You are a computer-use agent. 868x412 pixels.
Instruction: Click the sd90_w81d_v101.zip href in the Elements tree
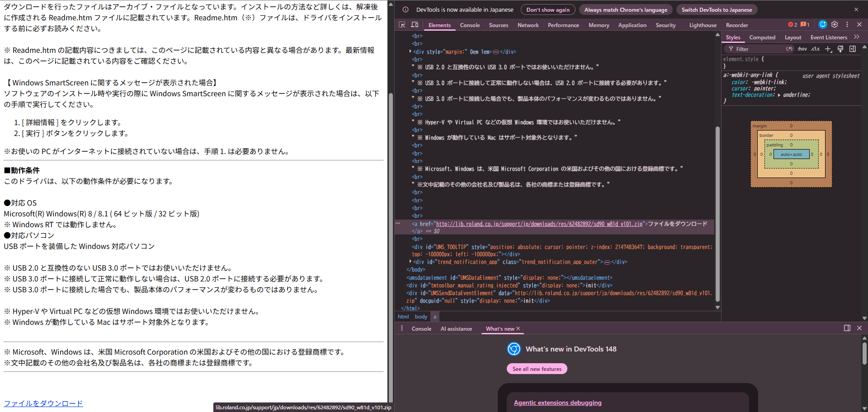[x=539, y=224]
